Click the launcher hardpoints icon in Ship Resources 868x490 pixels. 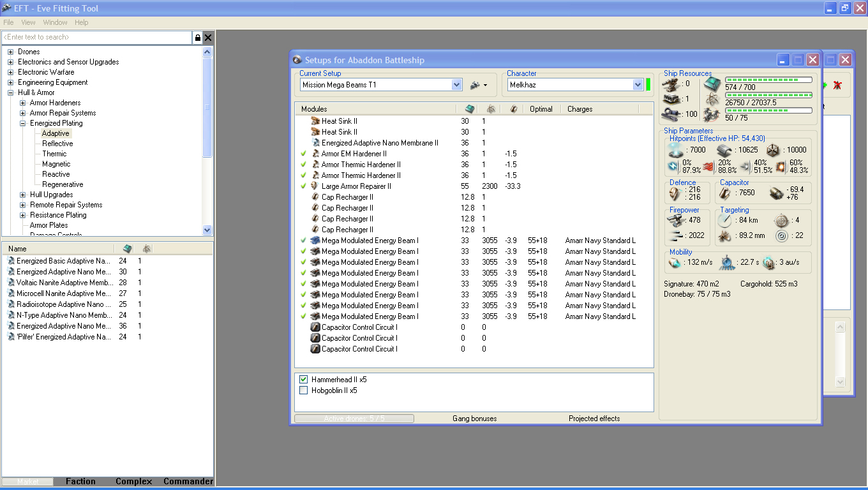671,99
